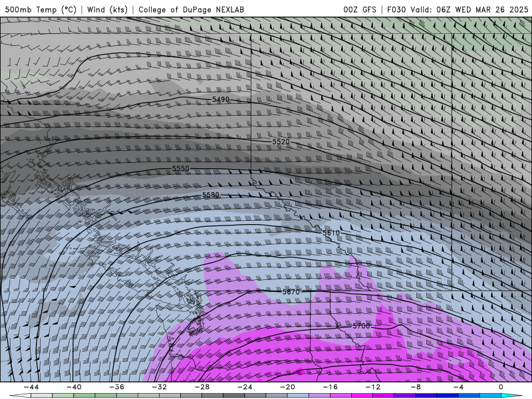Click the "F030 Valid: 06Z WED MAR 26 2025" text
This screenshot has height=399, width=532.
458,9
